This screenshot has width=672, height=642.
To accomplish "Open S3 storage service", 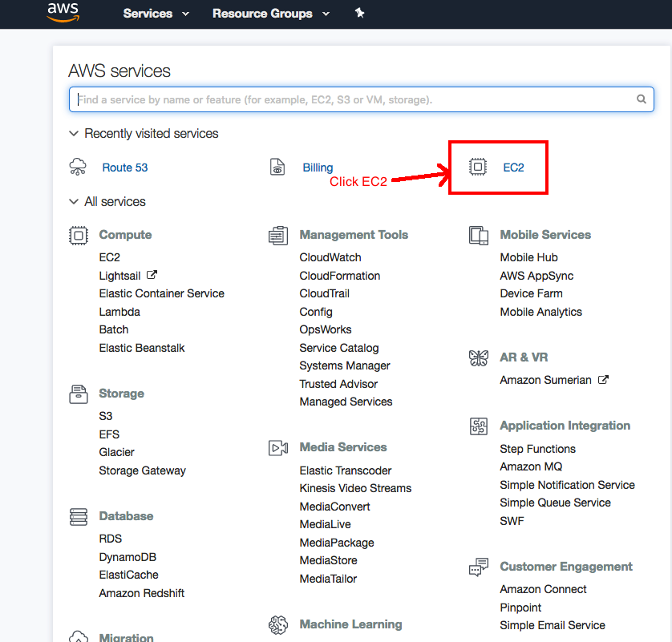I will 105,416.
